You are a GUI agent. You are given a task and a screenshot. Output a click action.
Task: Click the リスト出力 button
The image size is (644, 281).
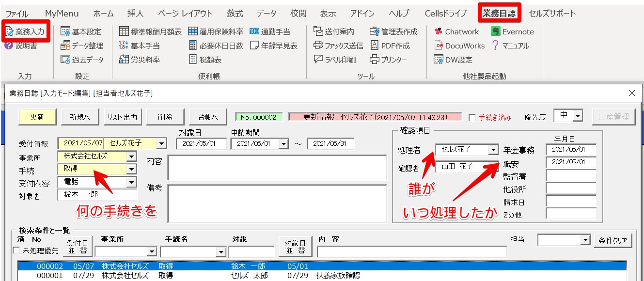pos(122,117)
